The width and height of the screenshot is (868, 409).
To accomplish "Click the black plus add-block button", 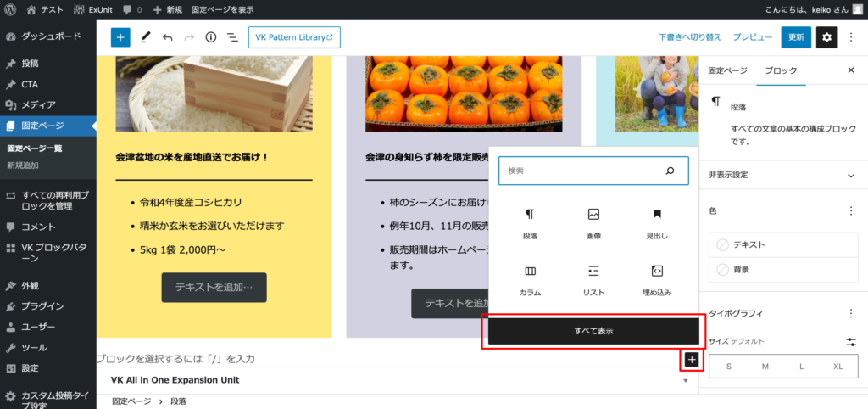I will (692, 360).
